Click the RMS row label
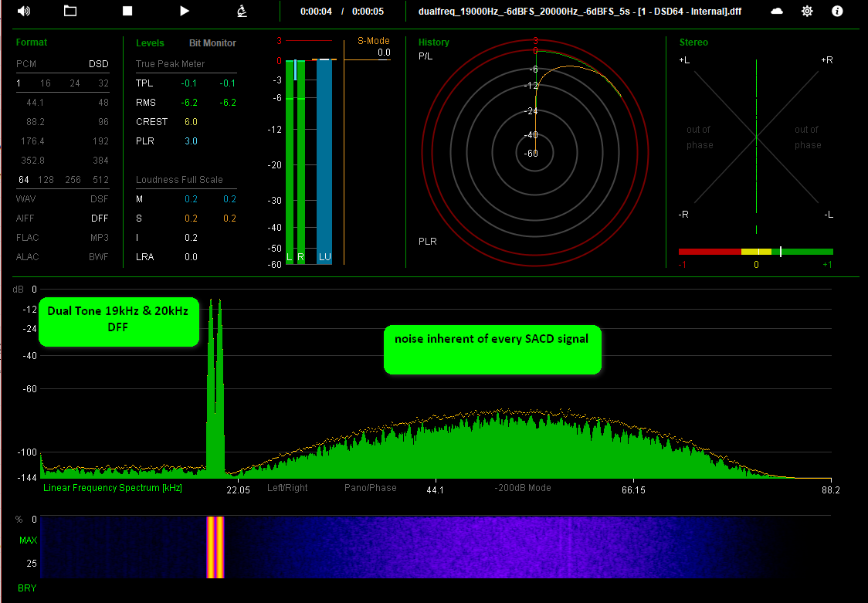This screenshot has width=868, height=603. click(146, 103)
